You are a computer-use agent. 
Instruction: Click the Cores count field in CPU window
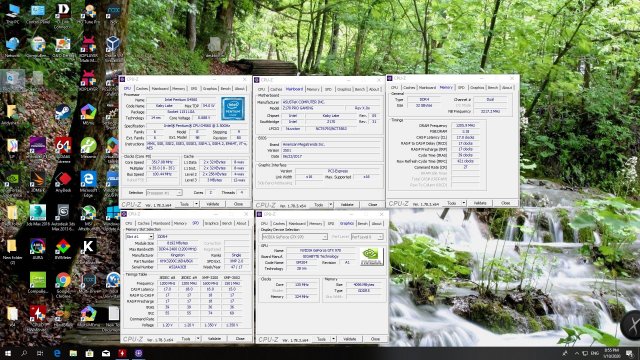point(211,192)
